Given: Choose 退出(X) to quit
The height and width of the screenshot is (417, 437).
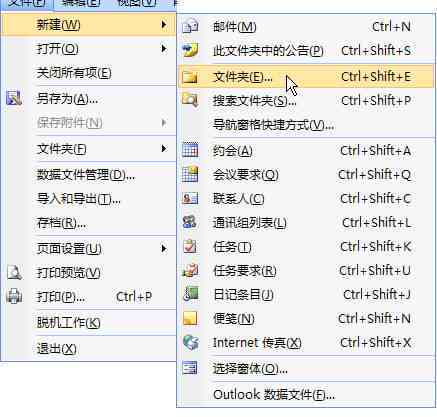Looking at the screenshot, I should 88,349.
